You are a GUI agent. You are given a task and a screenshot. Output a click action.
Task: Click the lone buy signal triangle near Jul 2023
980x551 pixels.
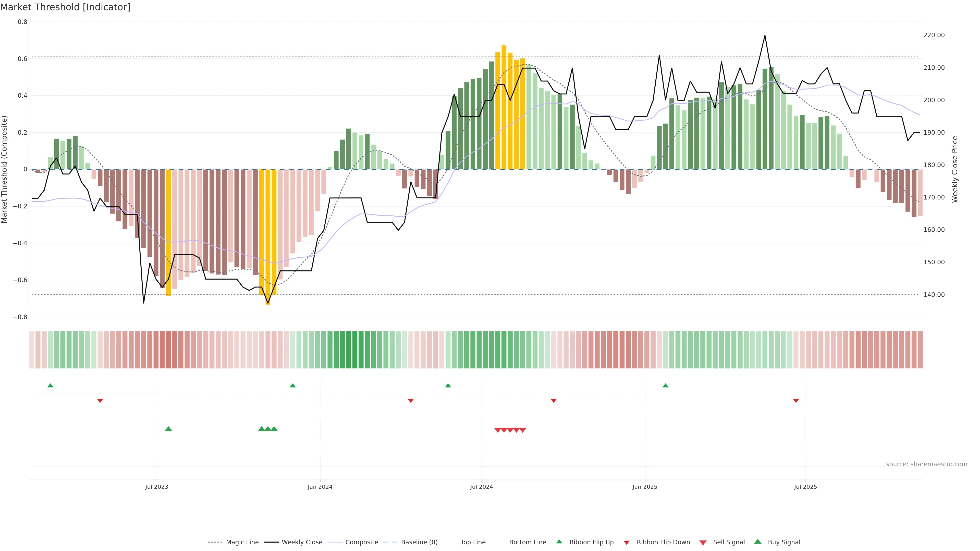pyautogui.click(x=168, y=429)
